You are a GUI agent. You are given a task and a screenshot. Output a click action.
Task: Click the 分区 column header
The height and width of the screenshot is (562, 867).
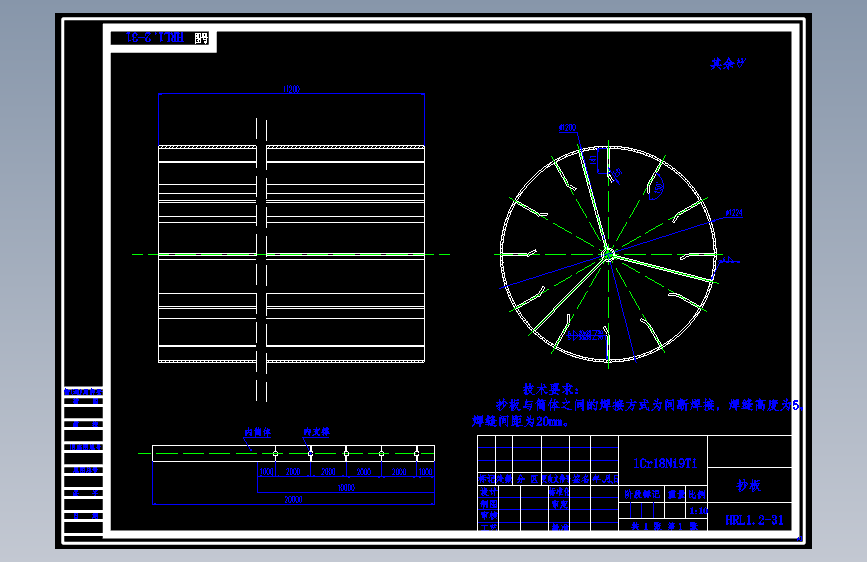point(527,479)
